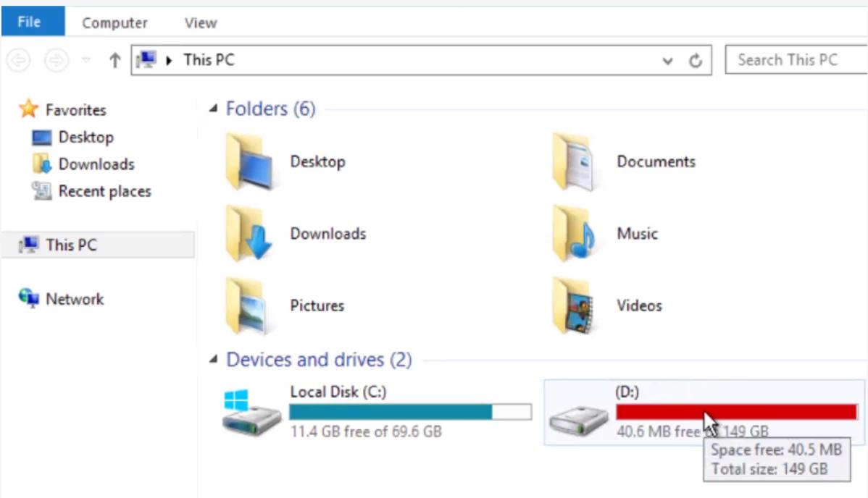Open the Local Disk (C:) drive icon

click(251, 413)
